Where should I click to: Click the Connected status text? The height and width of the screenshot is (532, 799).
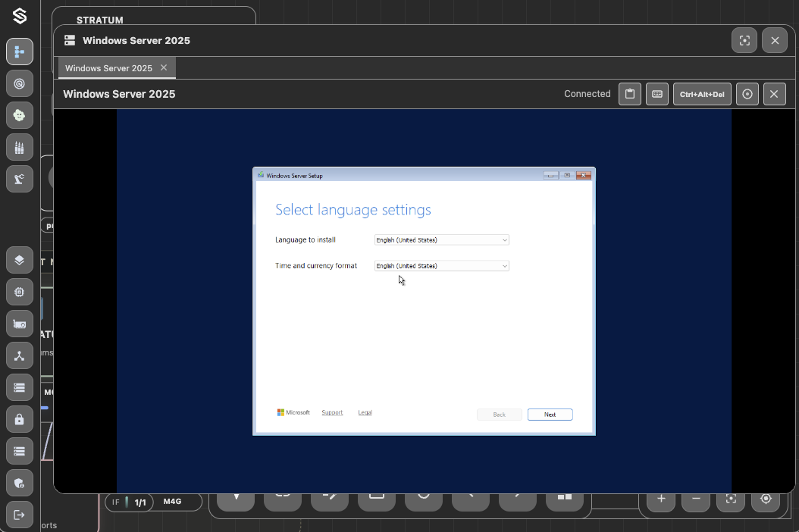tap(587, 94)
